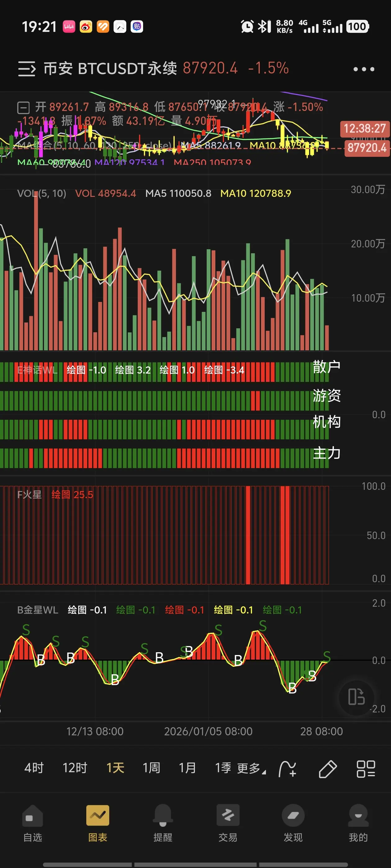Tap MA5 110050.8 volume value

(x=178, y=193)
